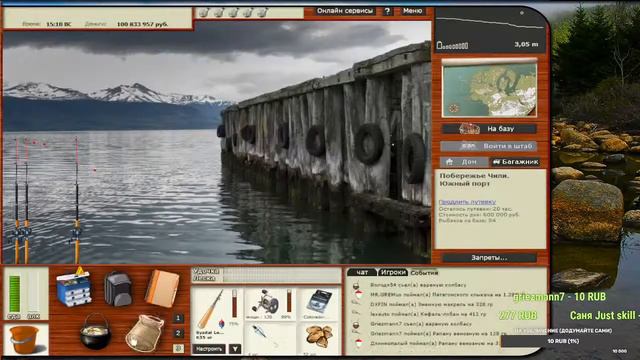Click the lexauto Кефаль-лобан event line
This screenshot has height=360, width=640.
[429, 314]
